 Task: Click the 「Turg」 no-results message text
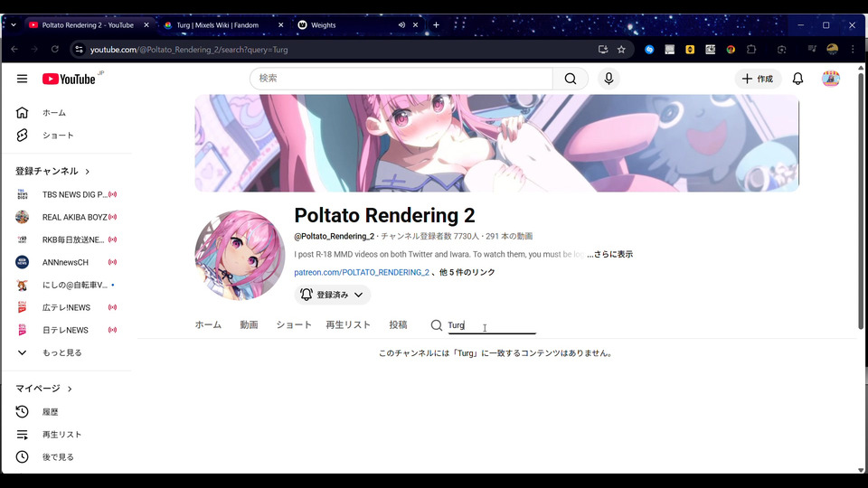(496, 353)
